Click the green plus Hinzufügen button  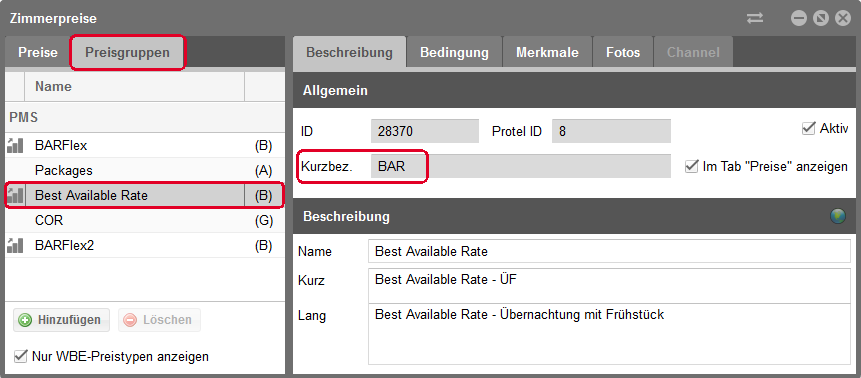pyautogui.click(x=61, y=320)
